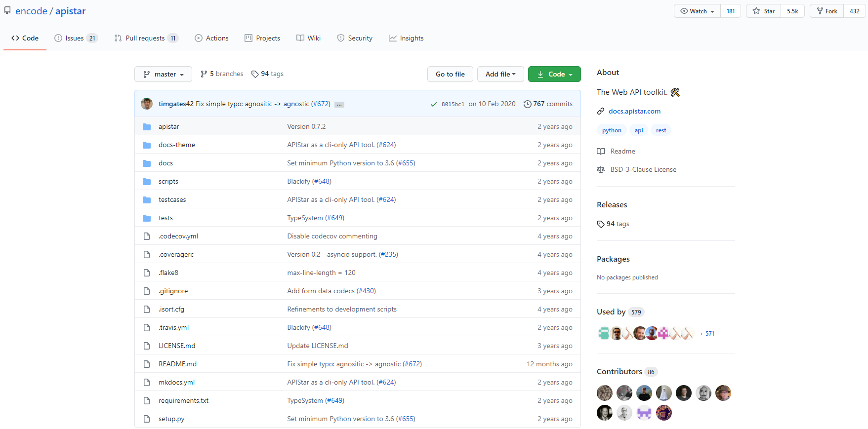
Task: View the 181 watchers count
Action: [x=731, y=11]
